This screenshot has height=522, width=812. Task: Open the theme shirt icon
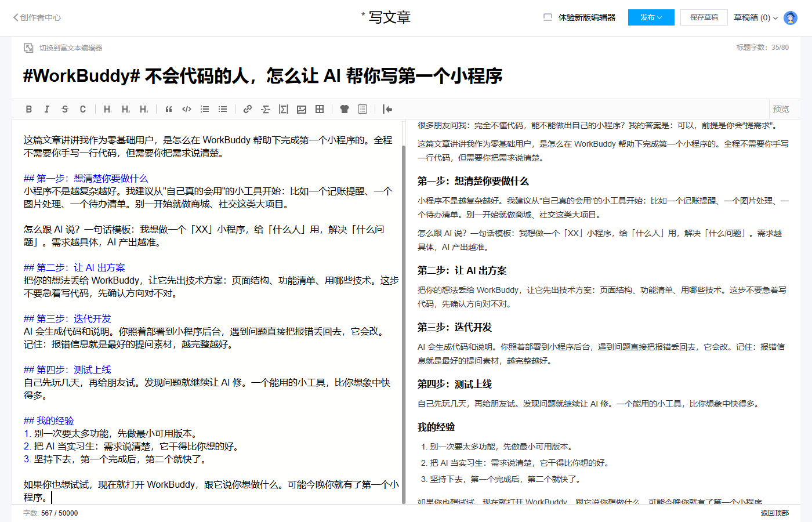click(345, 109)
